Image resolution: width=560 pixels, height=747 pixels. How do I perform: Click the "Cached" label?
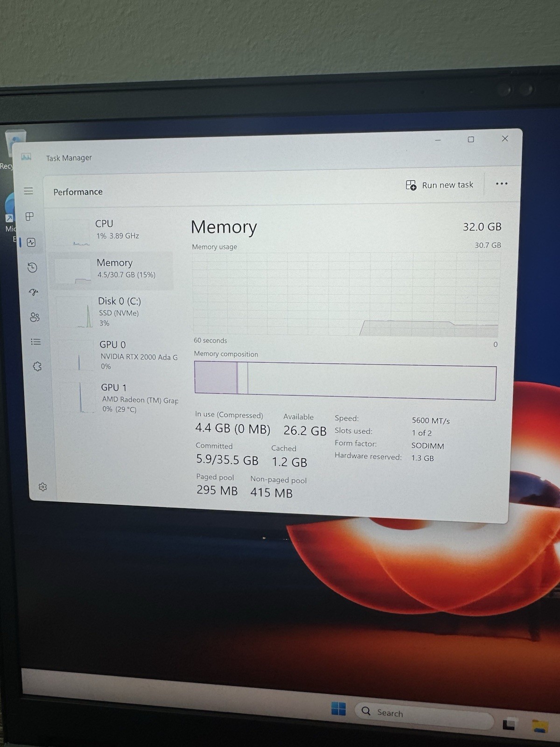pos(284,448)
